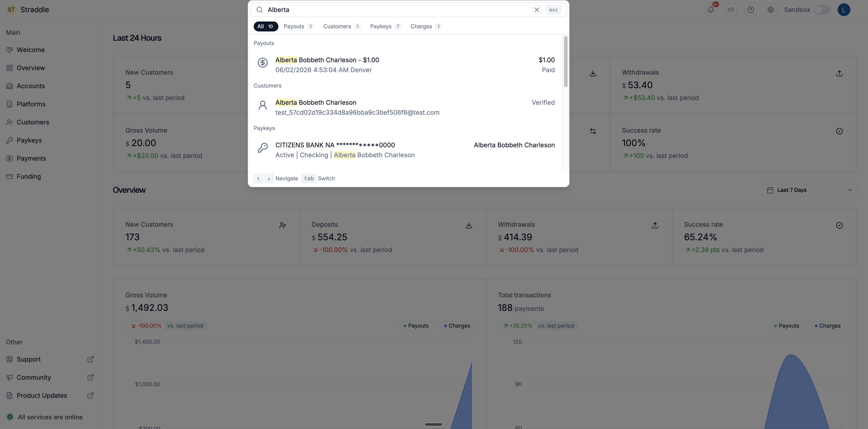Click the down arrow navigate key hint

coord(269,178)
